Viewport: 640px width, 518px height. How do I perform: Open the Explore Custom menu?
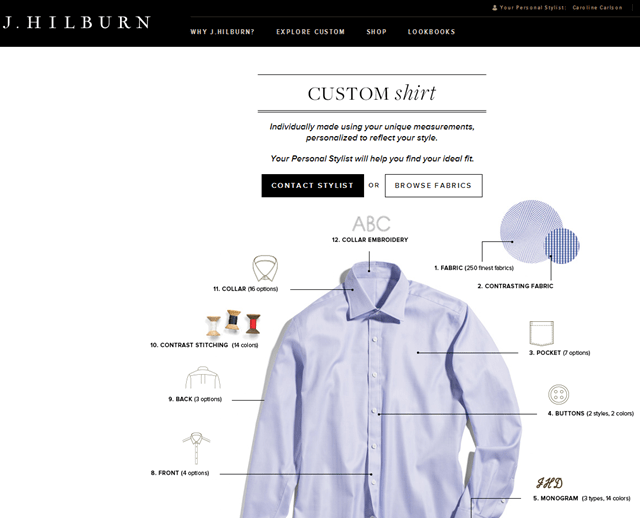(311, 32)
